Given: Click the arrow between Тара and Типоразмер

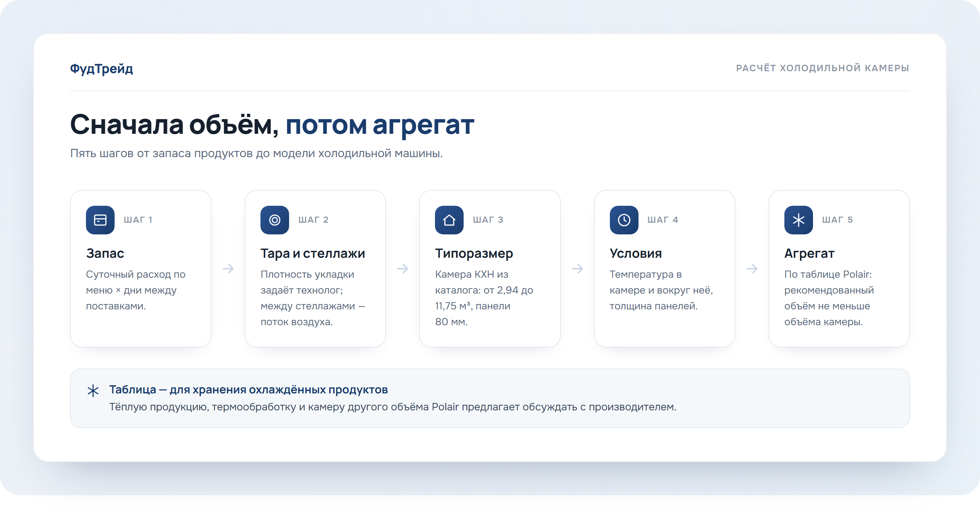Looking at the screenshot, I should [403, 269].
